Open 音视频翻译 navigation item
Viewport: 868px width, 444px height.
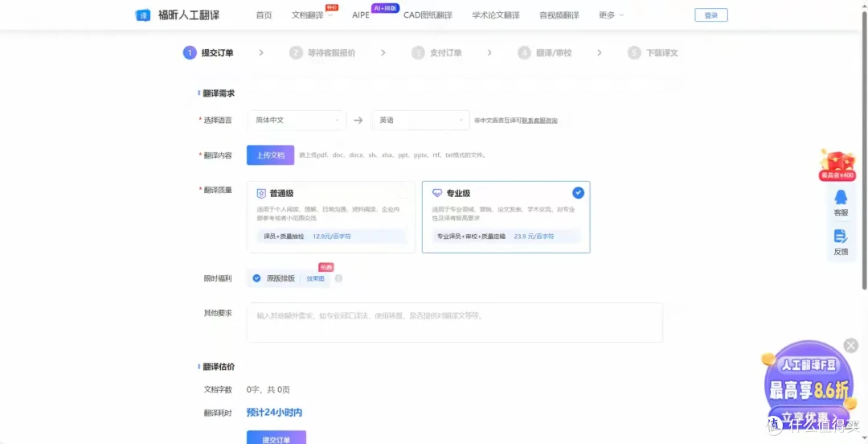[559, 15]
